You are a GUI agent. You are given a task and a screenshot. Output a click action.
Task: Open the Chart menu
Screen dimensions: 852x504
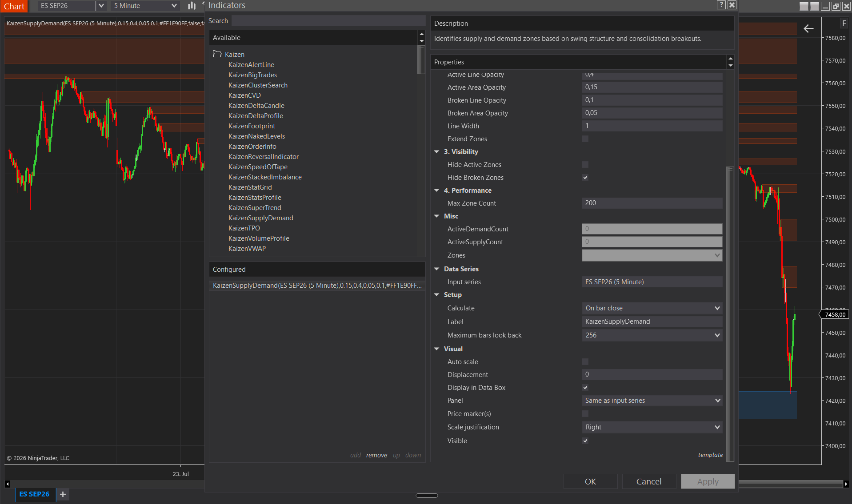tap(14, 6)
